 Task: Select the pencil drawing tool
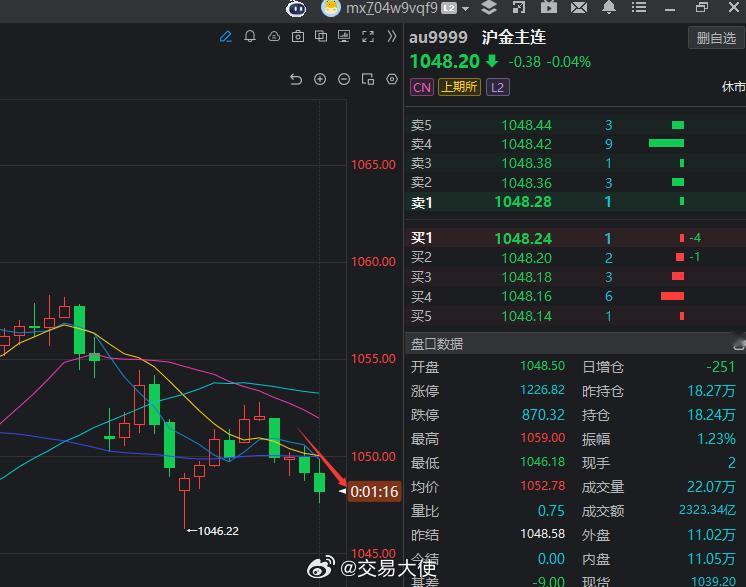pyautogui.click(x=226, y=37)
